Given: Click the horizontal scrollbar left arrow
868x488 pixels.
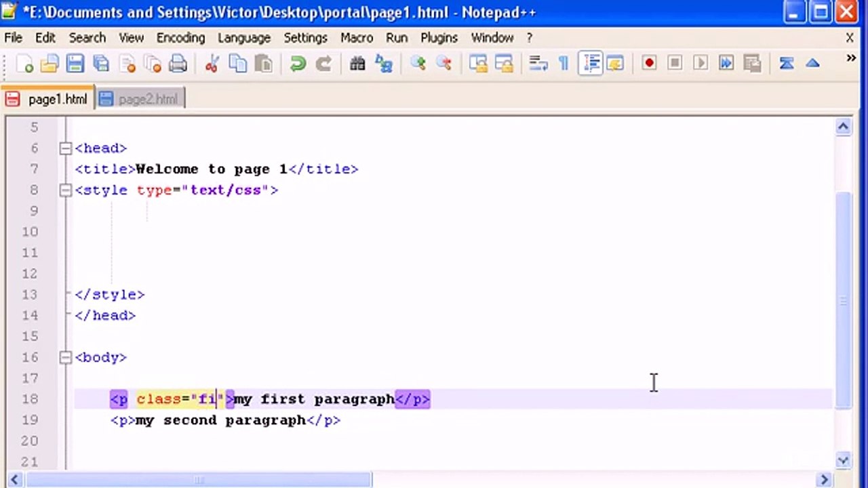Looking at the screenshot, I should (14, 480).
